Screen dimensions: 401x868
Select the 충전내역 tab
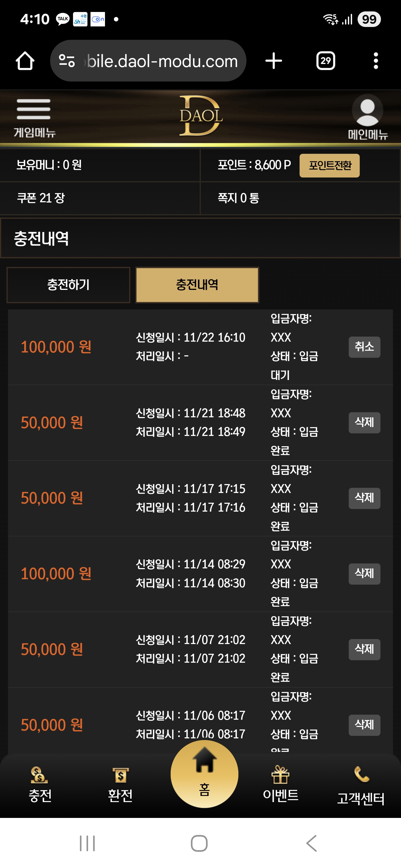coord(197,285)
